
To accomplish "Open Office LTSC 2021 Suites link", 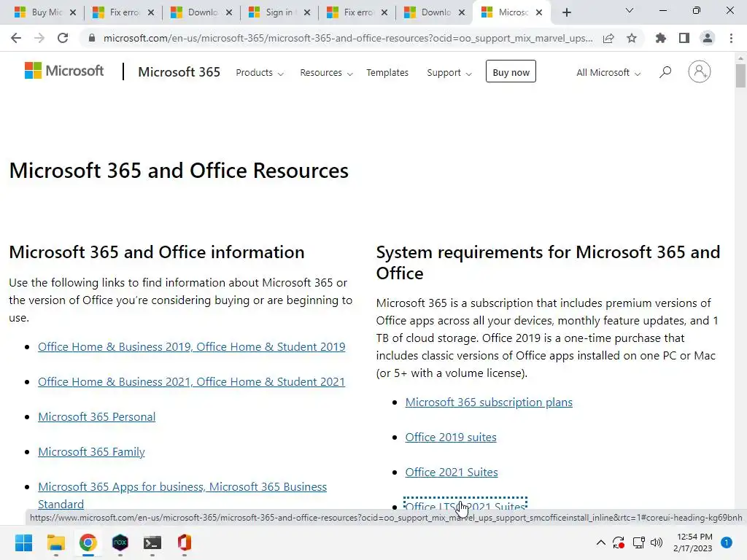I will [x=465, y=505].
